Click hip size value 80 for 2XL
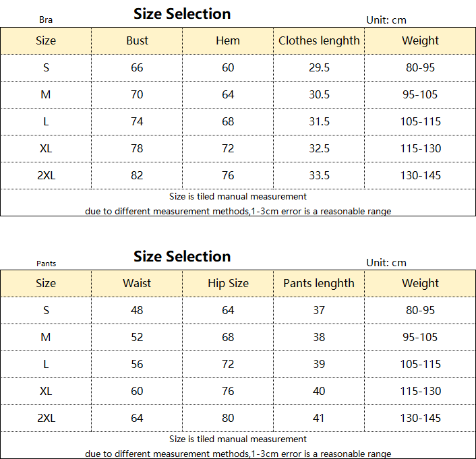The image size is (476, 459). (228, 418)
